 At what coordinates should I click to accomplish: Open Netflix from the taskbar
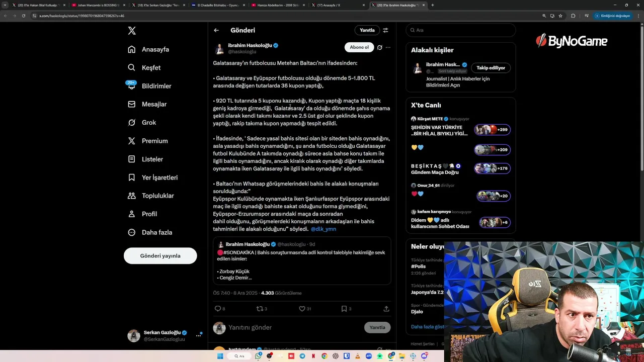pyautogui.click(x=313, y=356)
